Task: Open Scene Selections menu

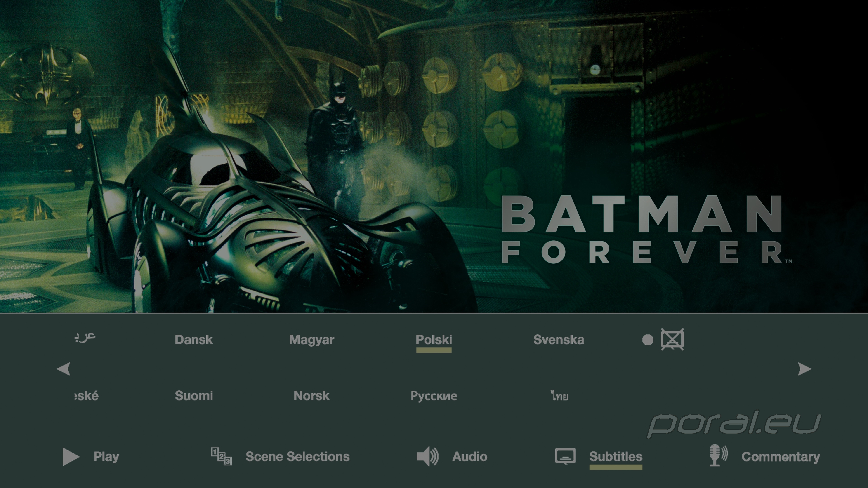Action: [297, 457]
